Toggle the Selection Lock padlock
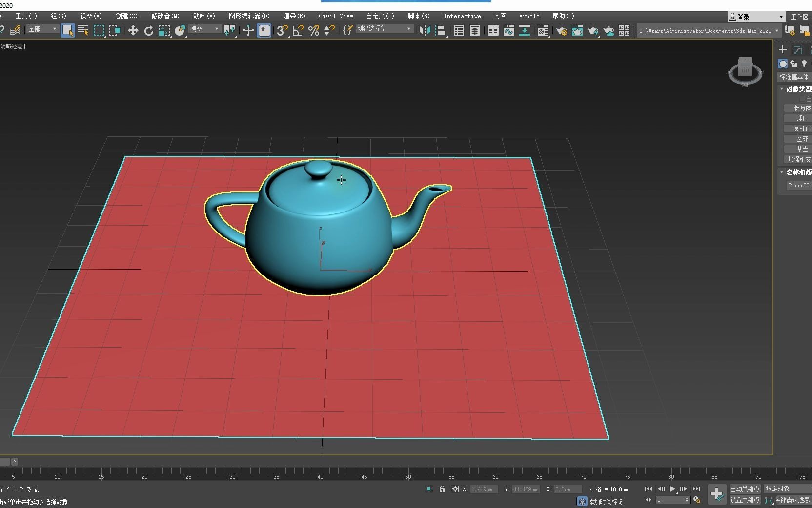Viewport: 812px width, 508px height. click(x=442, y=489)
